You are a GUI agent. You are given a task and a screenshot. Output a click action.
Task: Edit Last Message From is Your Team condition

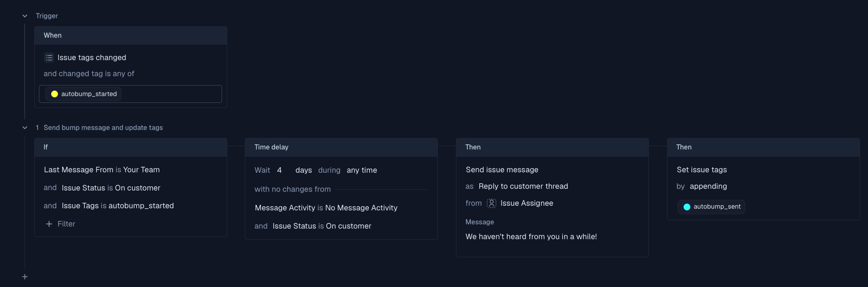tap(102, 170)
